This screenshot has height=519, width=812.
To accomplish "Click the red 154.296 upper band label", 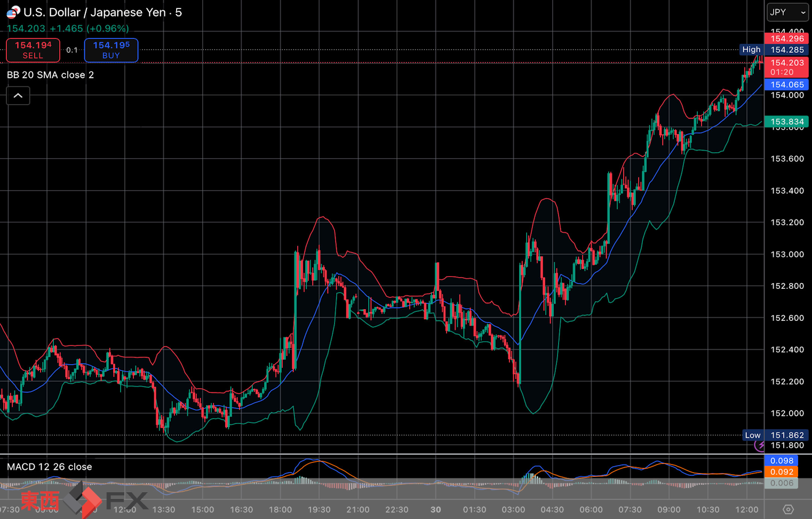I will tap(786, 38).
